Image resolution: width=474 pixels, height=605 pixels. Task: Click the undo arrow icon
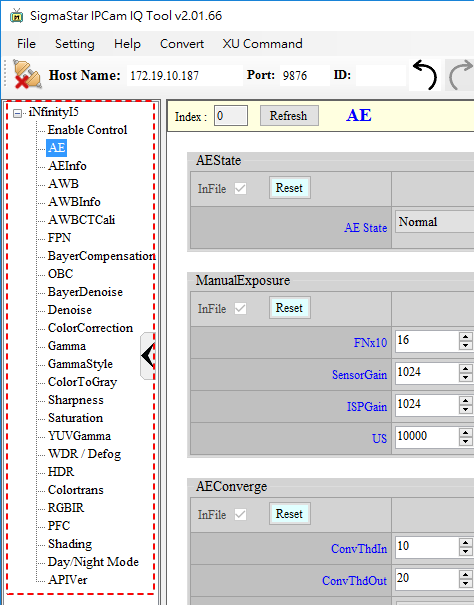click(425, 75)
